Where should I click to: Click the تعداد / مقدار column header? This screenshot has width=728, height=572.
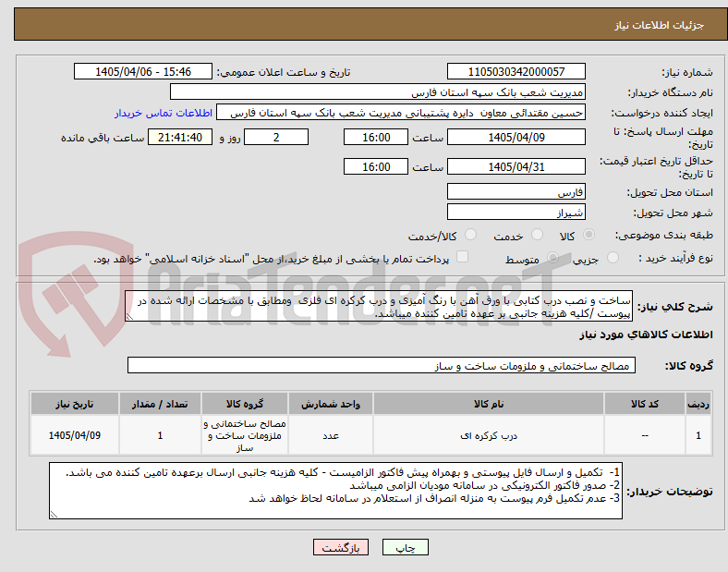click(160, 404)
